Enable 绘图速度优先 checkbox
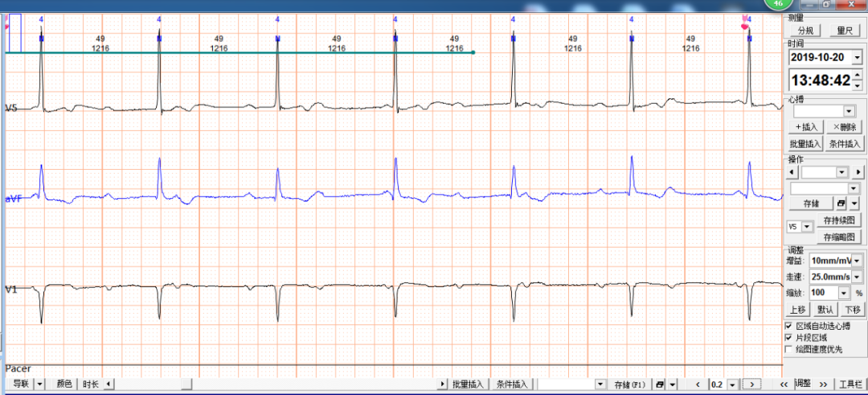 click(789, 349)
